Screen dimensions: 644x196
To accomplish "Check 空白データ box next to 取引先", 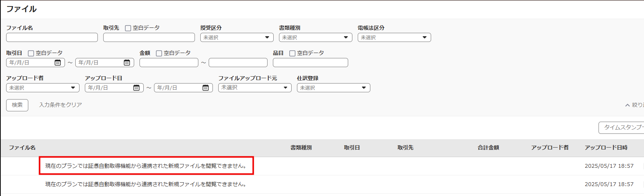I will (x=128, y=28).
